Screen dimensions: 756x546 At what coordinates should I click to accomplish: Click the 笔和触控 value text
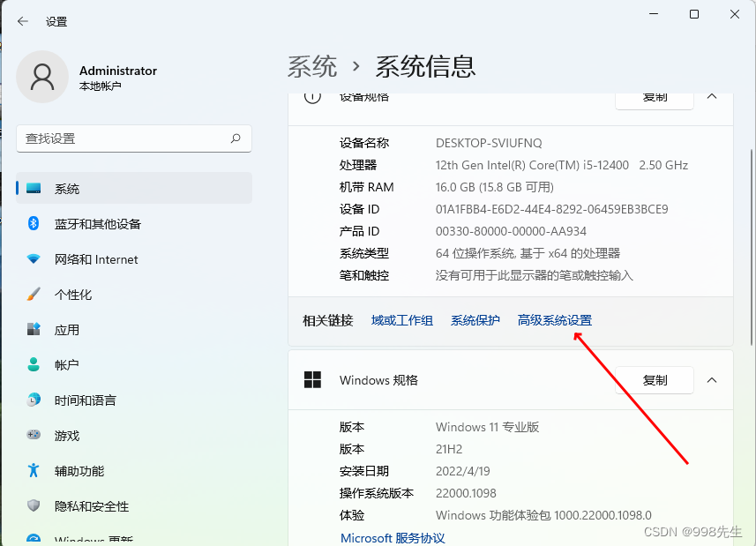pos(534,276)
